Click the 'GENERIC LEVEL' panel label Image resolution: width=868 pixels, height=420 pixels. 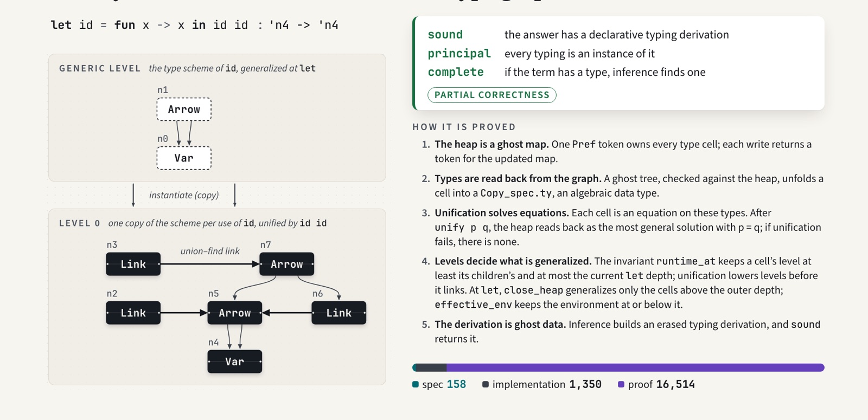tap(100, 68)
